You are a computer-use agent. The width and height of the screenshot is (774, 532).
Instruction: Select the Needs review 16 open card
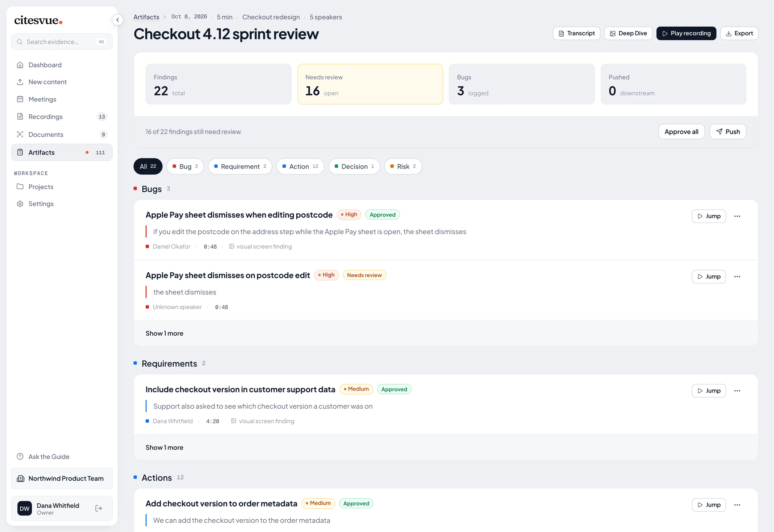point(370,84)
